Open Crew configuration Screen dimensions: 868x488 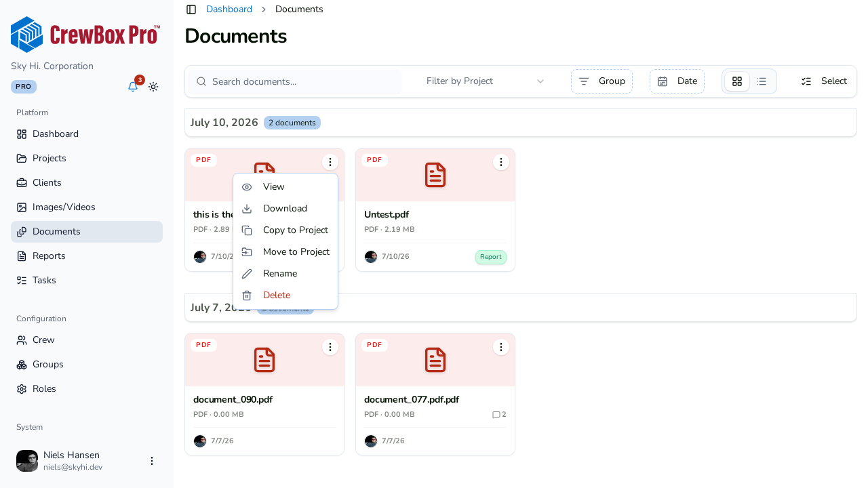(87, 340)
